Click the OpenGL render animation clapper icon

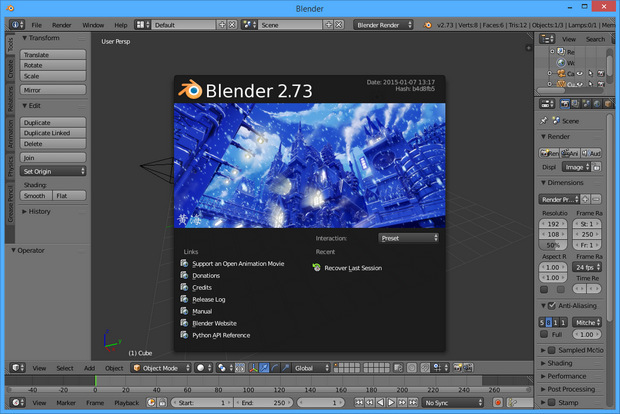(468, 368)
